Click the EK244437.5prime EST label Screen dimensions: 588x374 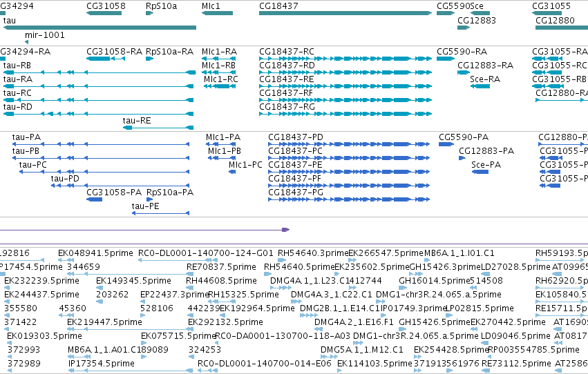41,294
